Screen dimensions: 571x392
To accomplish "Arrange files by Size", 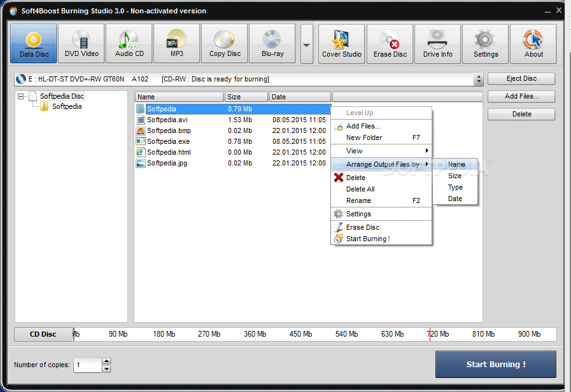I will (x=455, y=176).
